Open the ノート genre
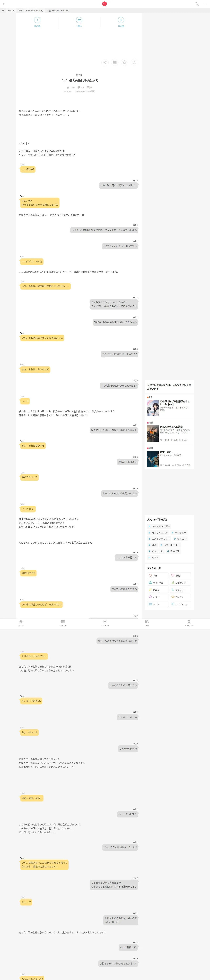This screenshot has height=980, width=210. tap(158, 604)
